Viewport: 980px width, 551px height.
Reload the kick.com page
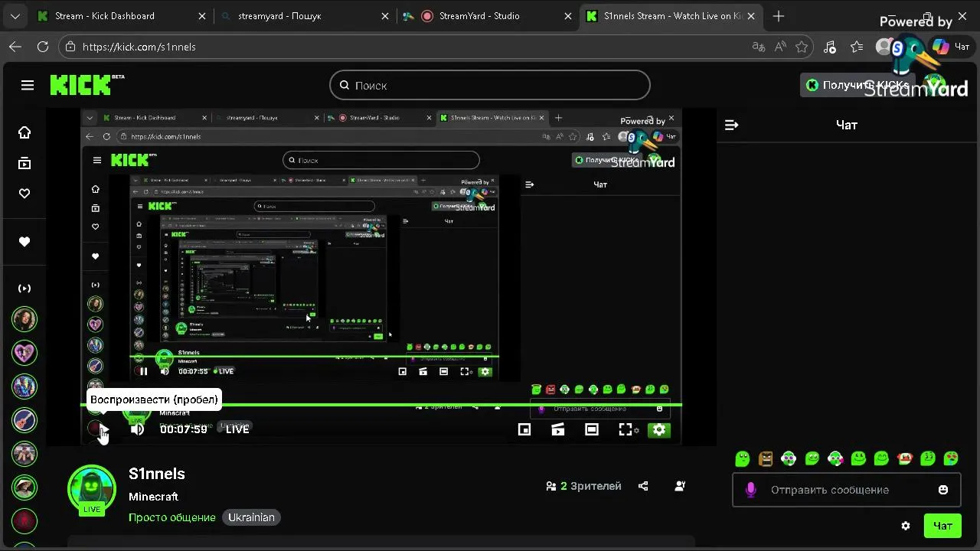pyautogui.click(x=43, y=47)
